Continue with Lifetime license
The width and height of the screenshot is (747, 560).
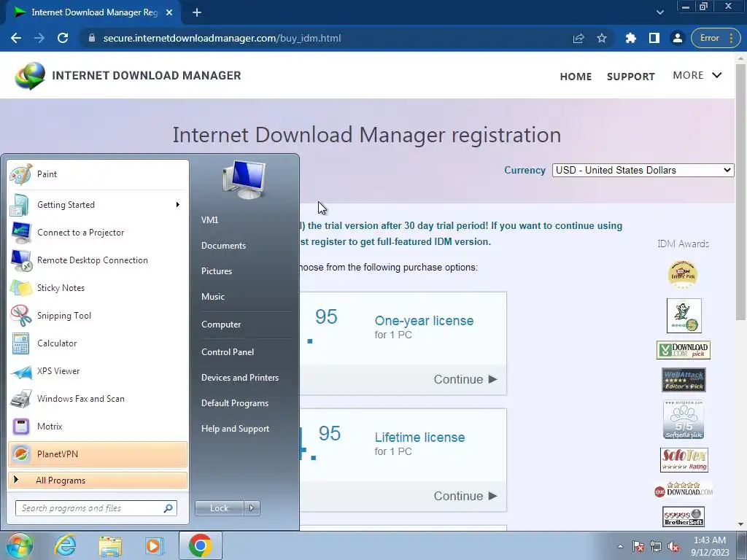tap(465, 496)
